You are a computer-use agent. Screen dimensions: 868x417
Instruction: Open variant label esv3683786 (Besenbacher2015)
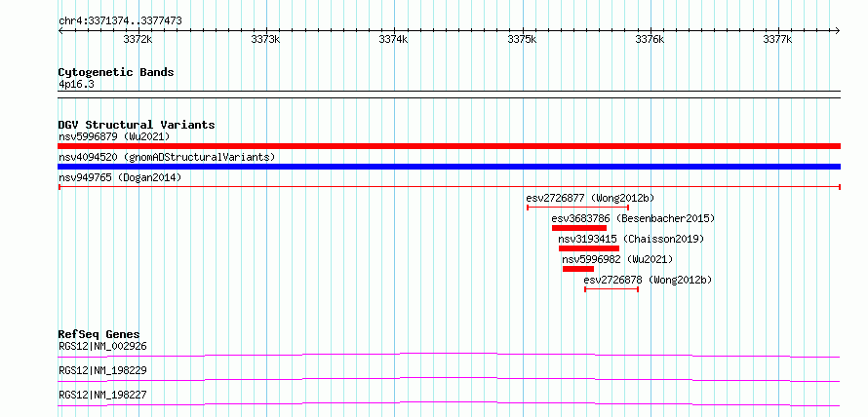tap(633, 218)
